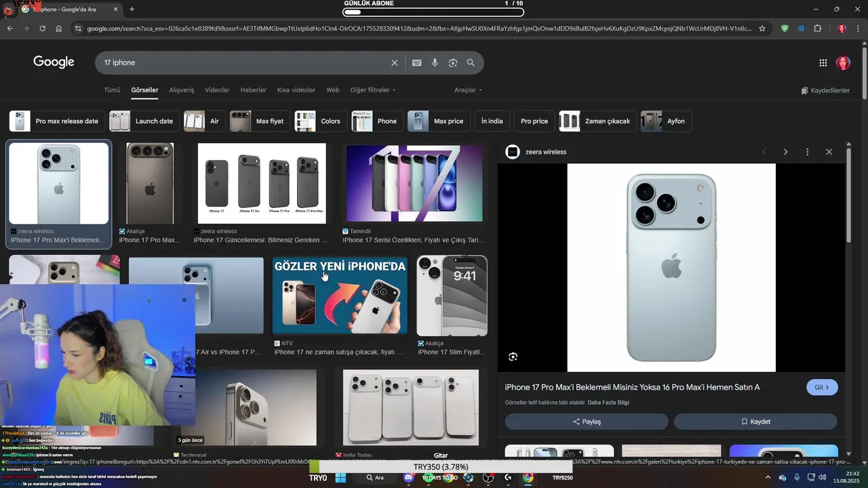868x488 pixels.
Task: Open Chrome from the taskbar
Action: click(528, 478)
